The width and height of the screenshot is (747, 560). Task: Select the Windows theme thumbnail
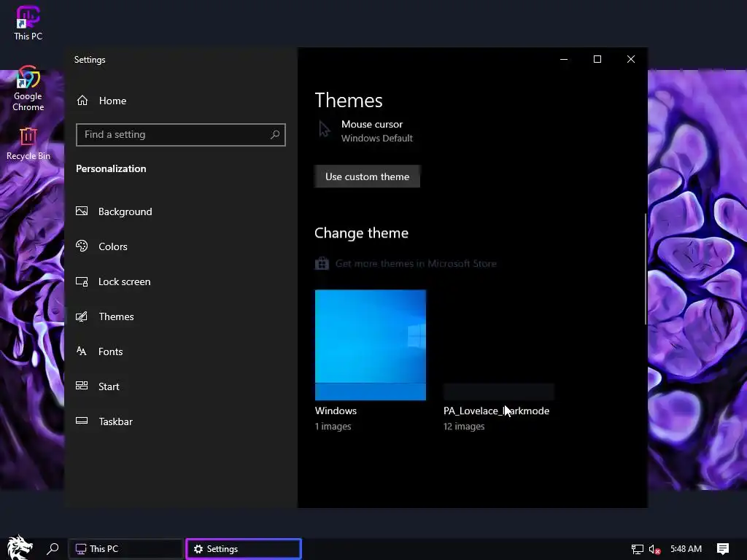point(370,345)
